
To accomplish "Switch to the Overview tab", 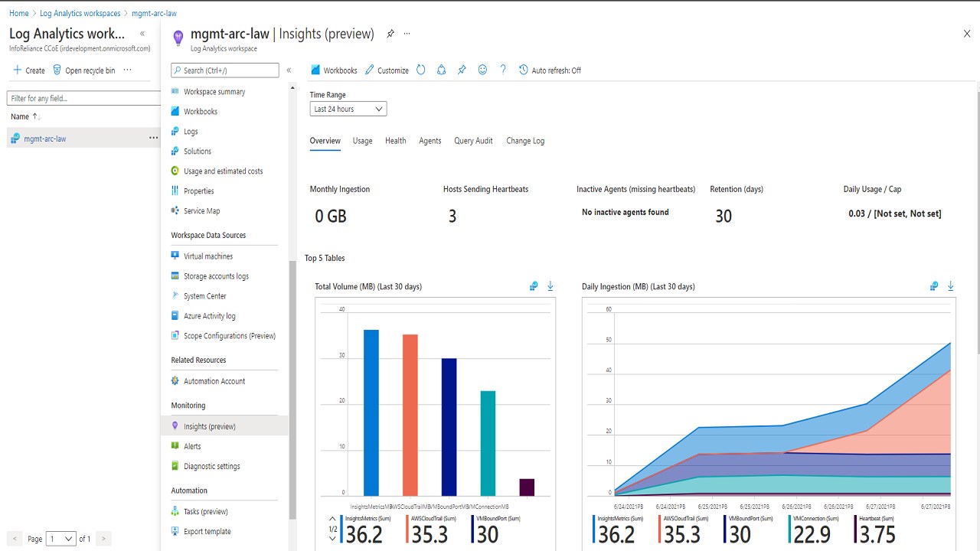I will [x=325, y=141].
